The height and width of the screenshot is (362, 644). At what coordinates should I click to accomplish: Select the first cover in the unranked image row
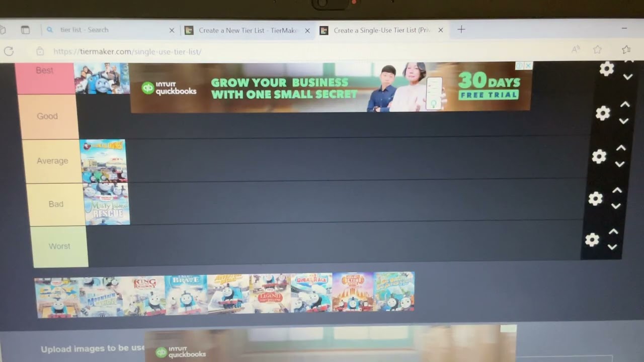click(x=57, y=298)
